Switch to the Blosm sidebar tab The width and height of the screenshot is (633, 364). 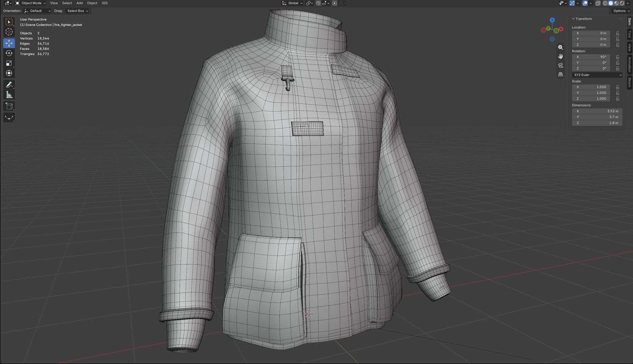pos(629,83)
